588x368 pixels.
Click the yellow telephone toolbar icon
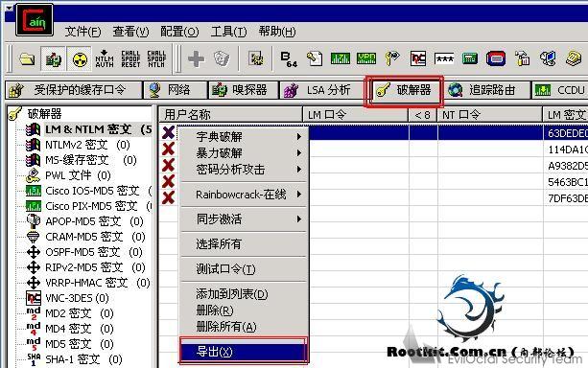pyautogui.click(x=574, y=58)
